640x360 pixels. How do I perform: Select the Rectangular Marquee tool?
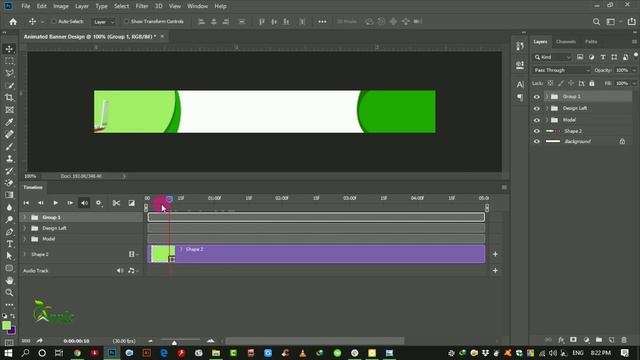point(9,61)
